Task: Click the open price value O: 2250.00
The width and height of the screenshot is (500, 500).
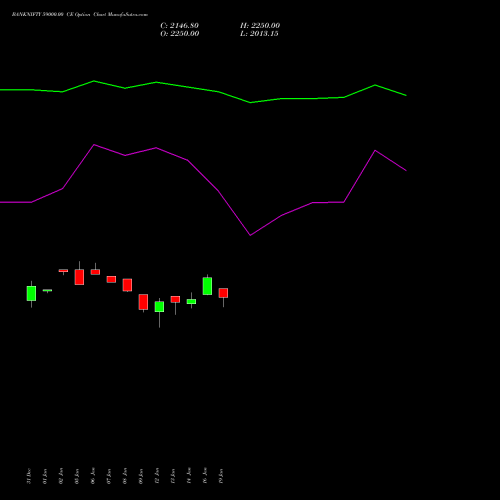Action: click(x=180, y=34)
